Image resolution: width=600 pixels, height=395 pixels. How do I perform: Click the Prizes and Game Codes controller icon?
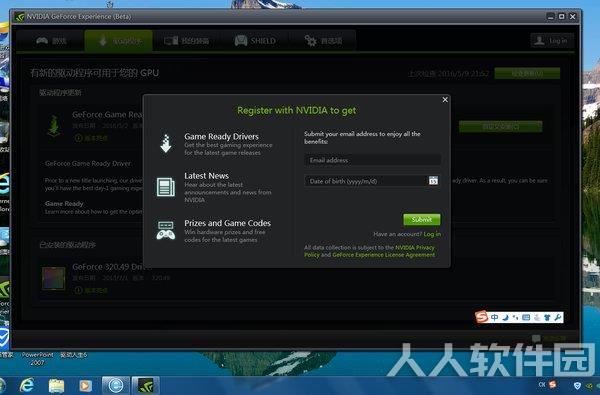[166, 230]
